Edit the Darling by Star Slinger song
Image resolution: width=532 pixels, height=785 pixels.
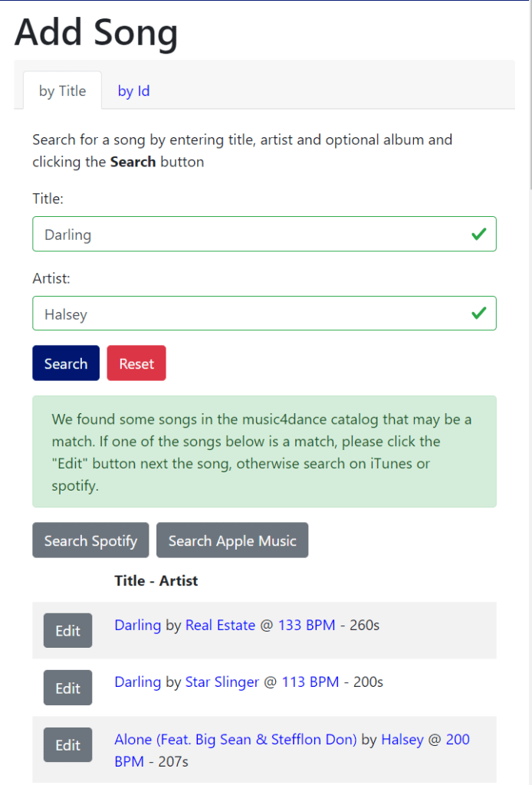(x=67, y=688)
